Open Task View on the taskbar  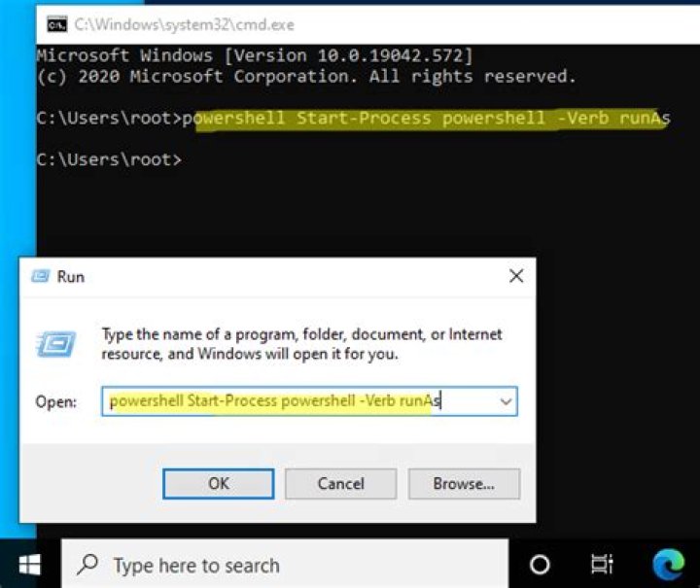[x=602, y=564]
